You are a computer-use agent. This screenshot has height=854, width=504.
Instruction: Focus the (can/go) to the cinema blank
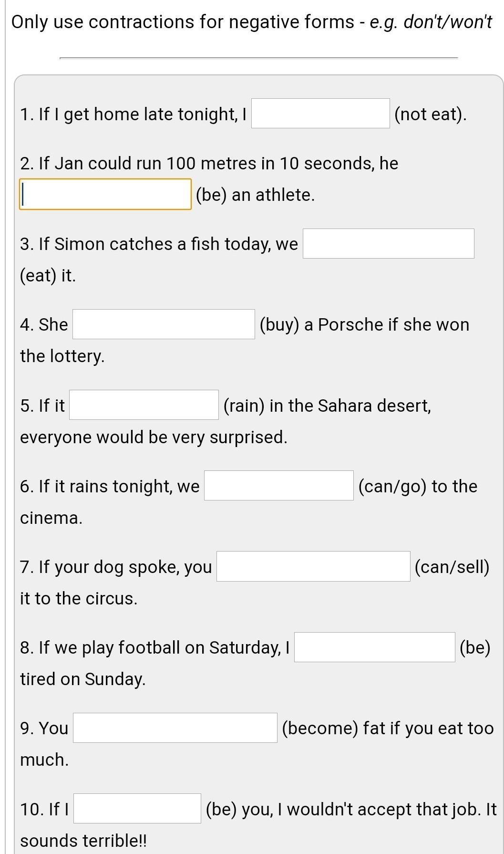(x=278, y=486)
